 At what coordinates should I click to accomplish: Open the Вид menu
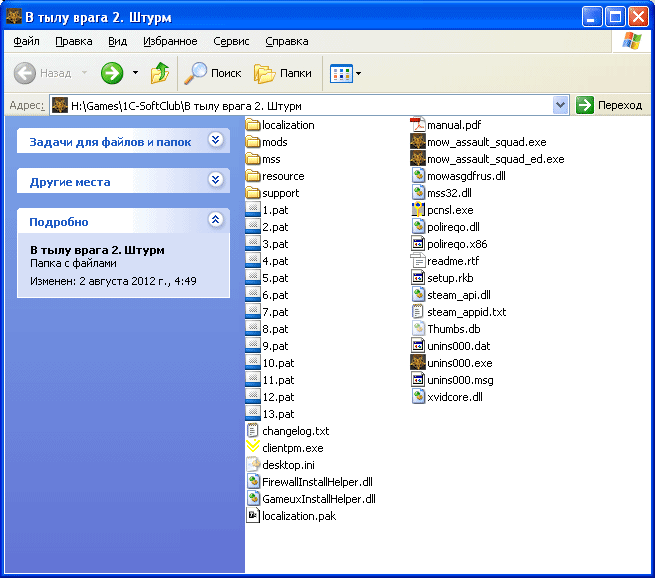pos(117,41)
